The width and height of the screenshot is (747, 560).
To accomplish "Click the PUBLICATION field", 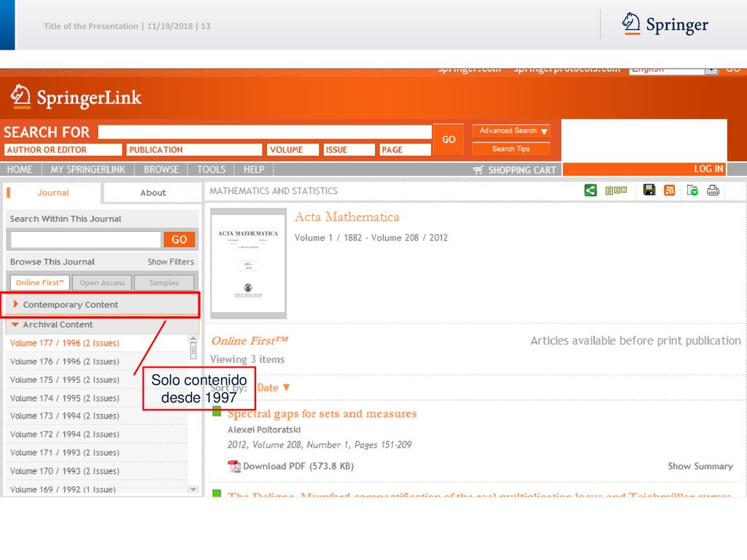I will [x=194, y=149].
